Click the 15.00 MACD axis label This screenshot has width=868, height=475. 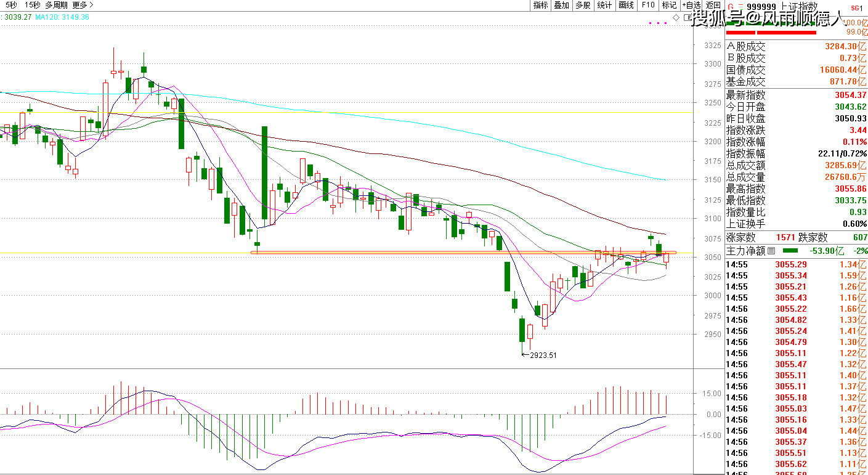[712, 393]
